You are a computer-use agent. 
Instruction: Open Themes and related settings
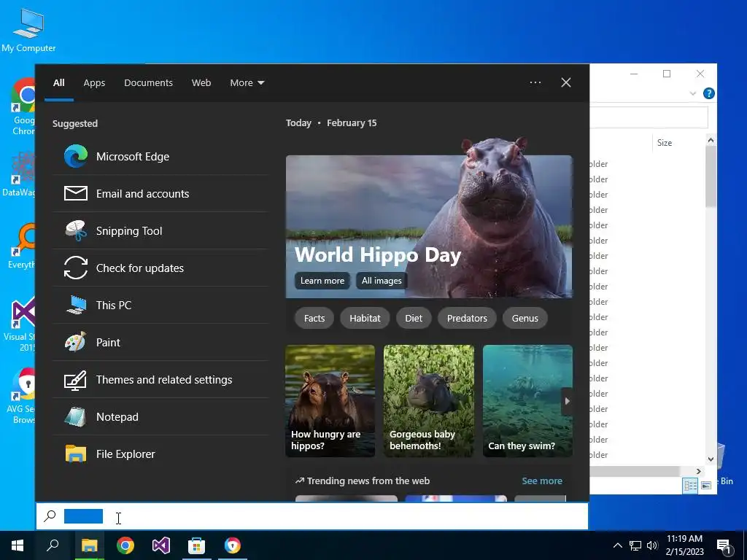(160, 379)
